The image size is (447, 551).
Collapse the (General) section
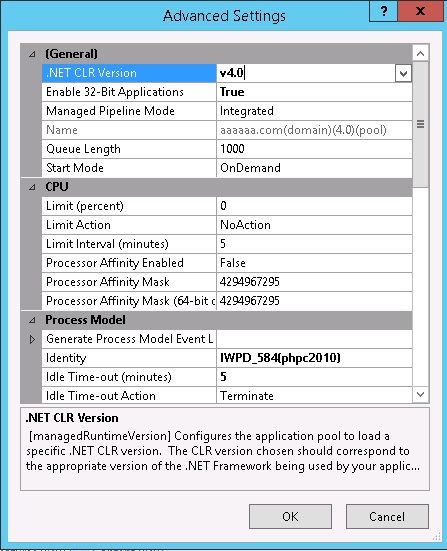[32, 54]
